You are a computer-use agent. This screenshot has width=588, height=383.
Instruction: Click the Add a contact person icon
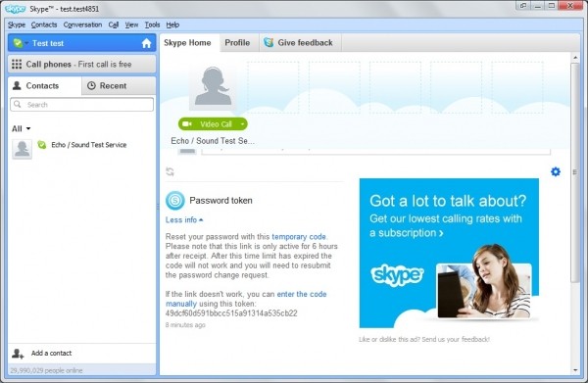tap(18, 354)
